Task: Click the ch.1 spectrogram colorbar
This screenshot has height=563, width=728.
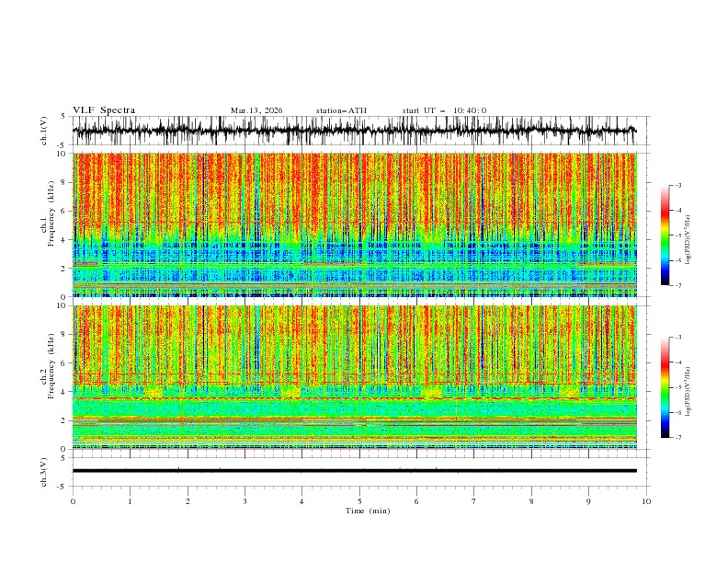Action: (x=665, y=236)
